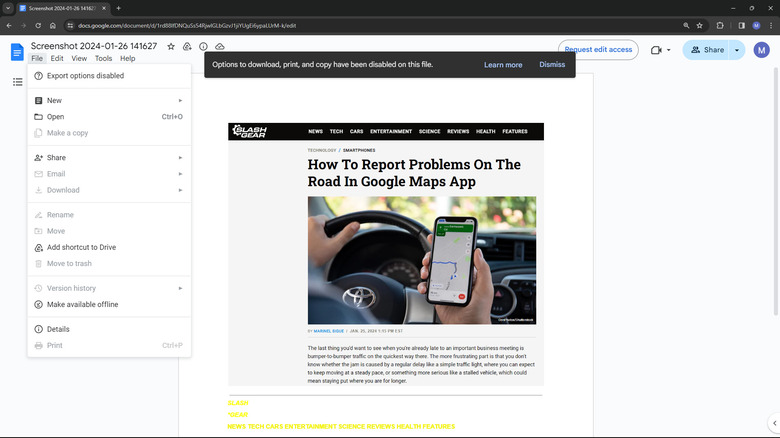Click the document title text
The height and width of the screenshot is (438, 780).
tap(95, 46)
